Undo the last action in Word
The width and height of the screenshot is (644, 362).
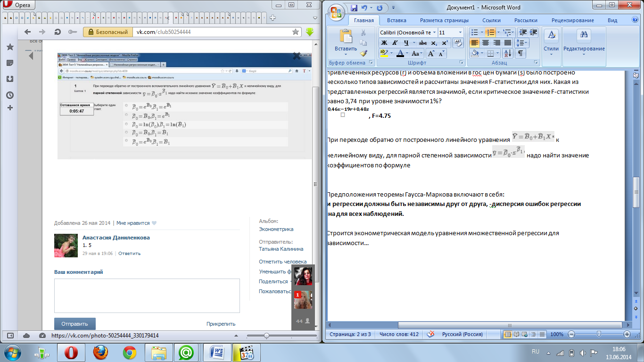pos(364,8)
